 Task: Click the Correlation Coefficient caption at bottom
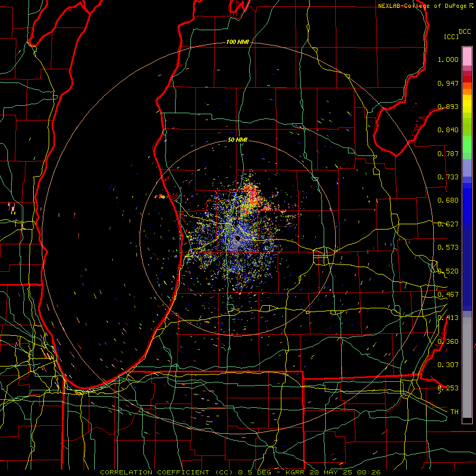point(240,472)
